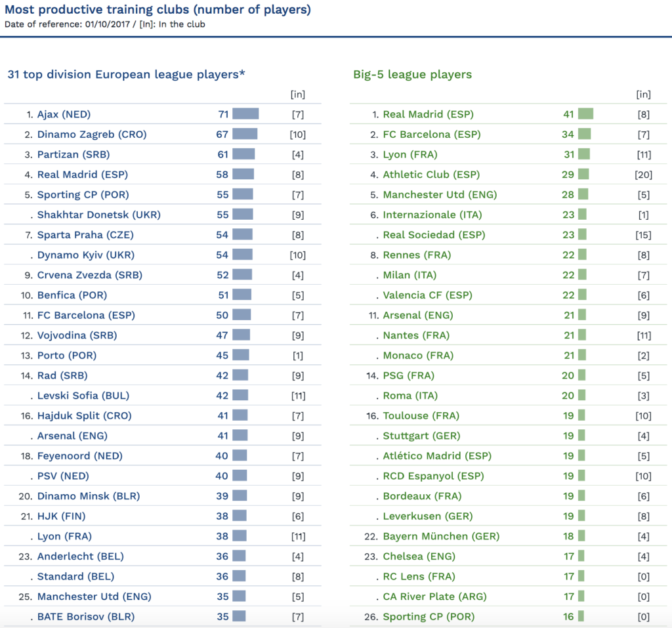Click the value 71 in the Ajax row
672x628 pixels.
pos(223,114)
